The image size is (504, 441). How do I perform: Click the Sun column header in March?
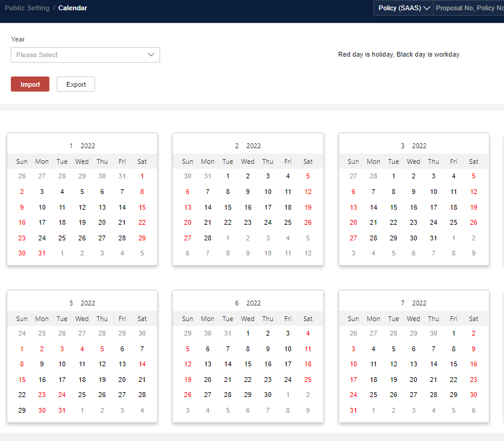tap(353, 161)
